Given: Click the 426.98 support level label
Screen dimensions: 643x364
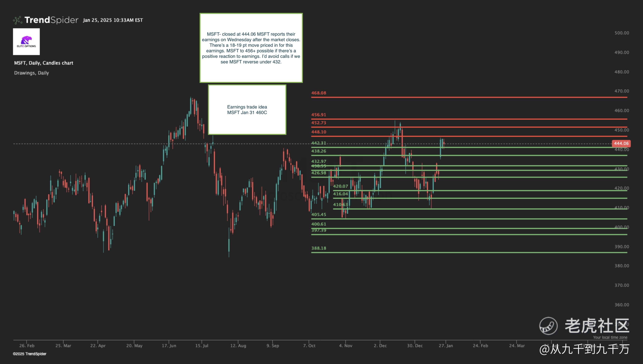Looking at the screenshot, I should pos(319,173).
